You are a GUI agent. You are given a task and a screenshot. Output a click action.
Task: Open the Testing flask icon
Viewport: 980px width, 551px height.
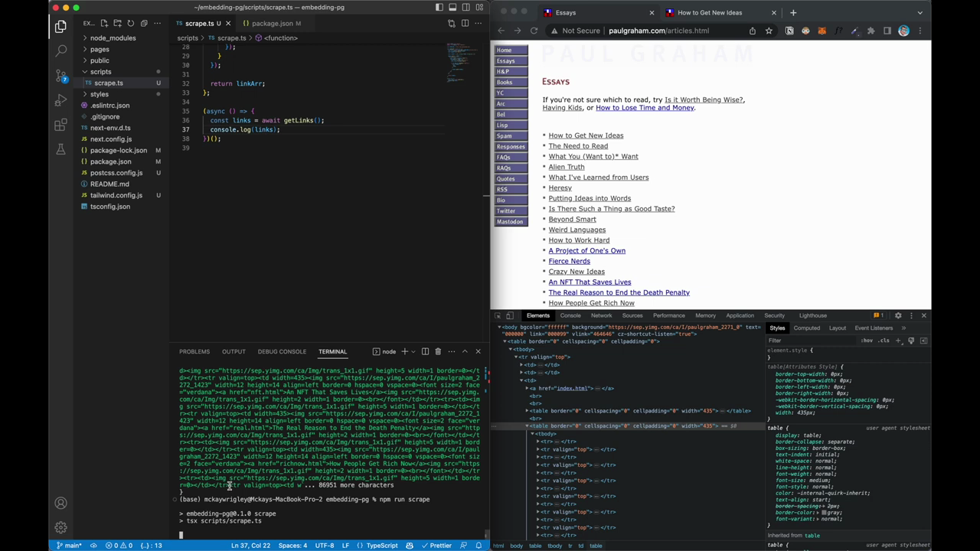click(60, 150)
